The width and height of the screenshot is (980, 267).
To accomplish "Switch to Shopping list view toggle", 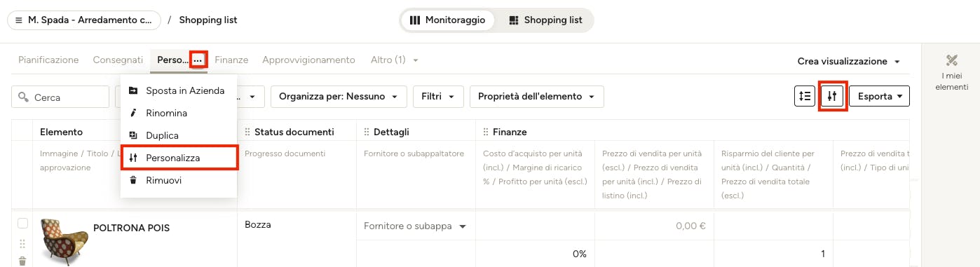I will tap(545, 20).
